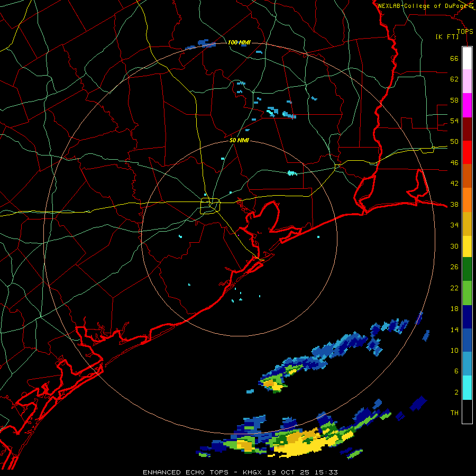Click the '100 NMI' range ring label
The image size is (476, 476).
239,42
